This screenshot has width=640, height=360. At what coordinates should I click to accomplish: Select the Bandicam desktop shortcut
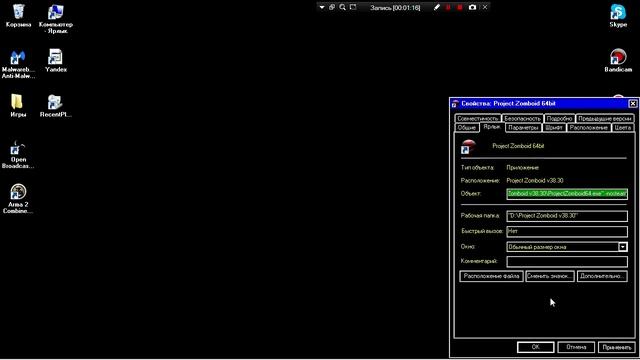pyautogui.click(x=618, y=60)
